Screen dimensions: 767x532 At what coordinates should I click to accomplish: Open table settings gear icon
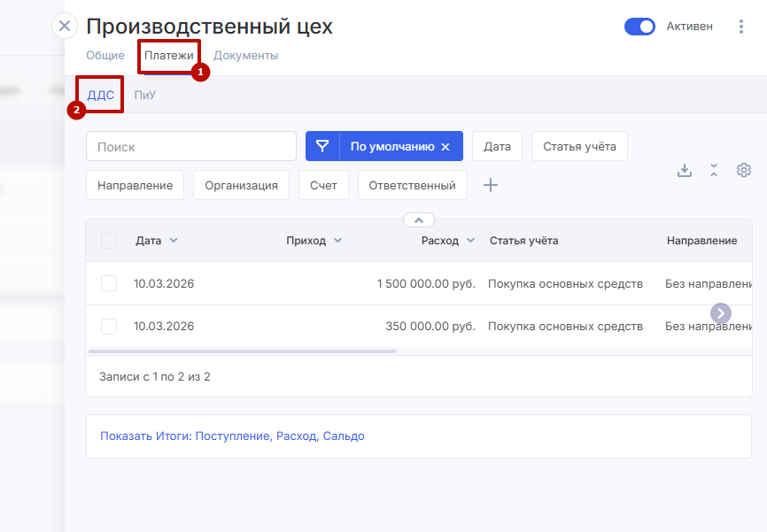(x=744, y=170)
